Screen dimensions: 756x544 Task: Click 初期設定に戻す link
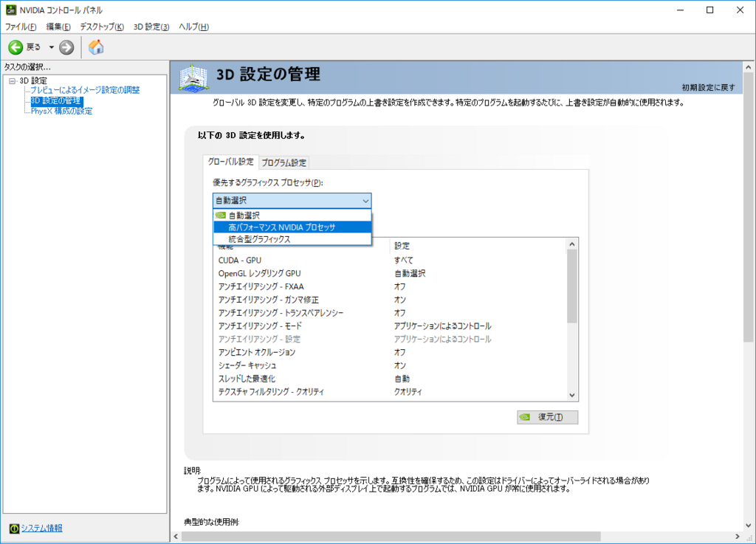coord(708,87)
